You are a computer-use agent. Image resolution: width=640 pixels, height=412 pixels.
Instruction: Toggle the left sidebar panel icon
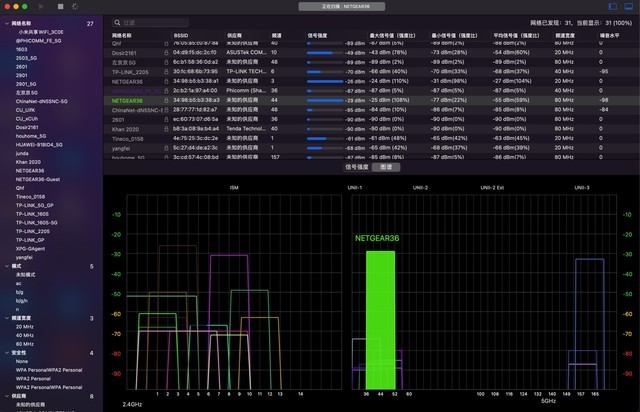click(x=613, y=7)
